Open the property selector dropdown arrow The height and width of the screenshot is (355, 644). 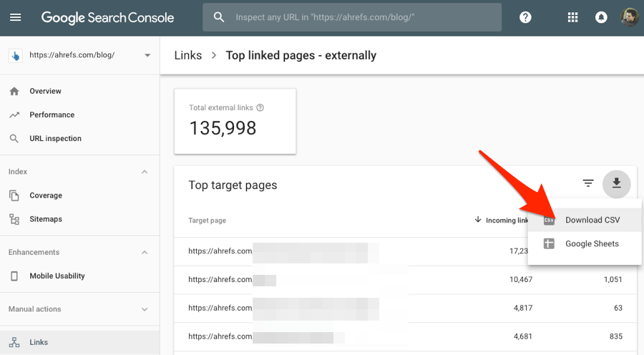click(x=147, y=56)
